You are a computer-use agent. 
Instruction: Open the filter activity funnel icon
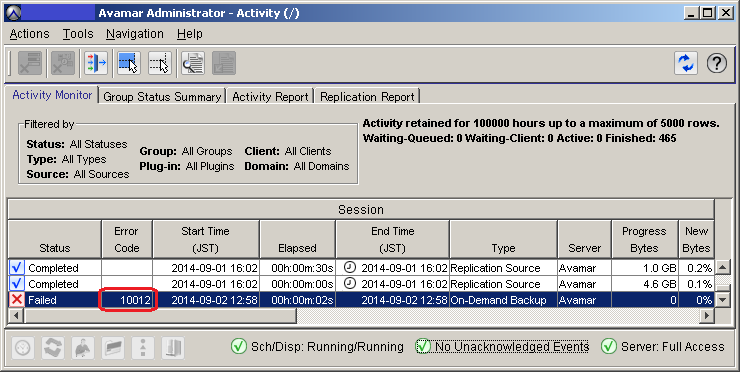(96, 63)
